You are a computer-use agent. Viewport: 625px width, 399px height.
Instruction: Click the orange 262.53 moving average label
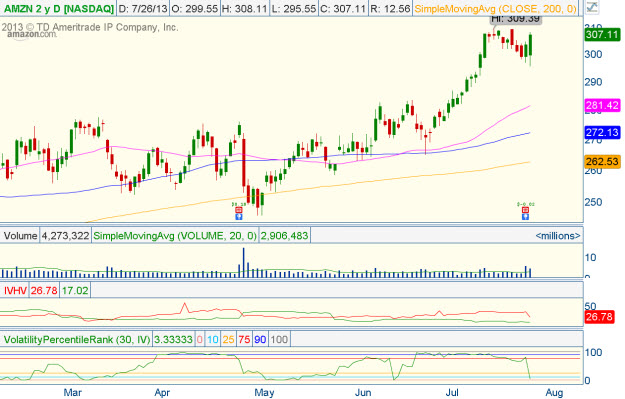tap(602, 161)
